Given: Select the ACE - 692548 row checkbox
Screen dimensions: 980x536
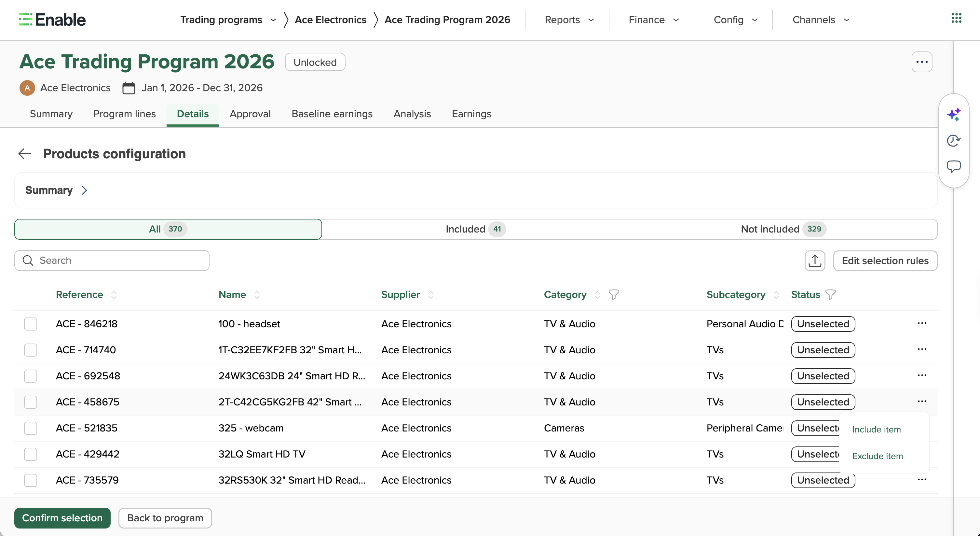Looking at the screenshot, I should 31,376.
